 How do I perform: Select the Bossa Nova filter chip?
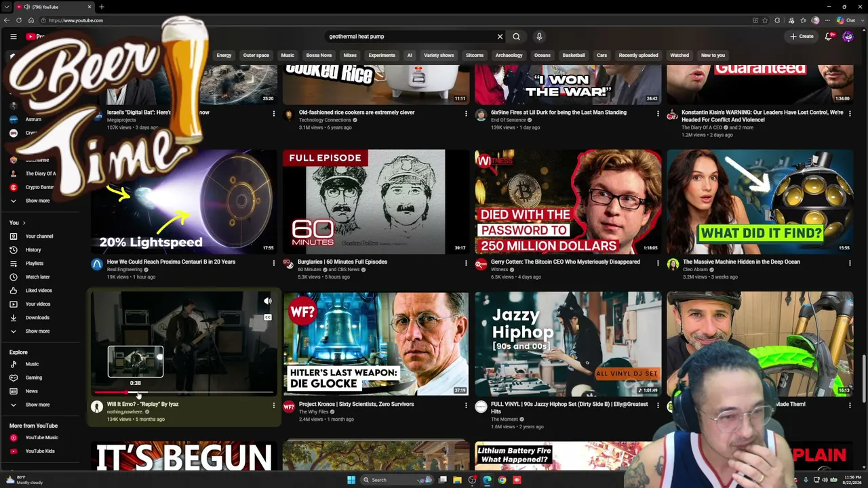pos(319,56)
